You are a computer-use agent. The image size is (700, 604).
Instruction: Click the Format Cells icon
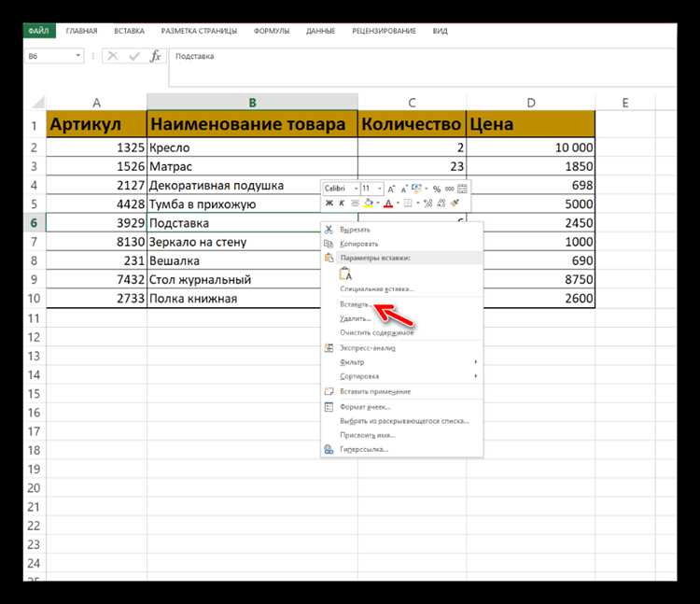[x=329, y=407]
